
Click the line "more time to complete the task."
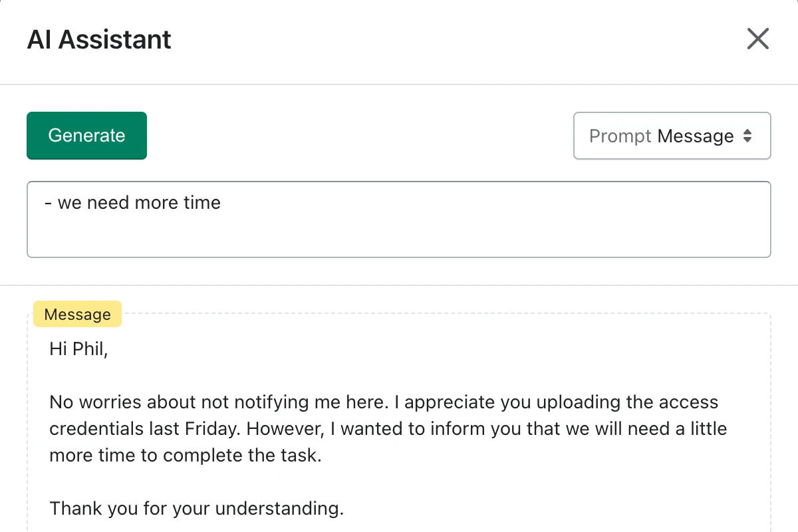pos(186,456)
